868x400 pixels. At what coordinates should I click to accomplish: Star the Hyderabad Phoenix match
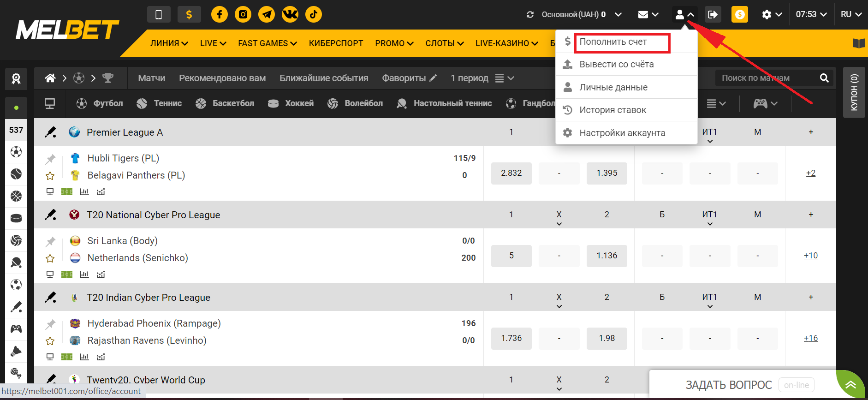(x=50, y=341)
